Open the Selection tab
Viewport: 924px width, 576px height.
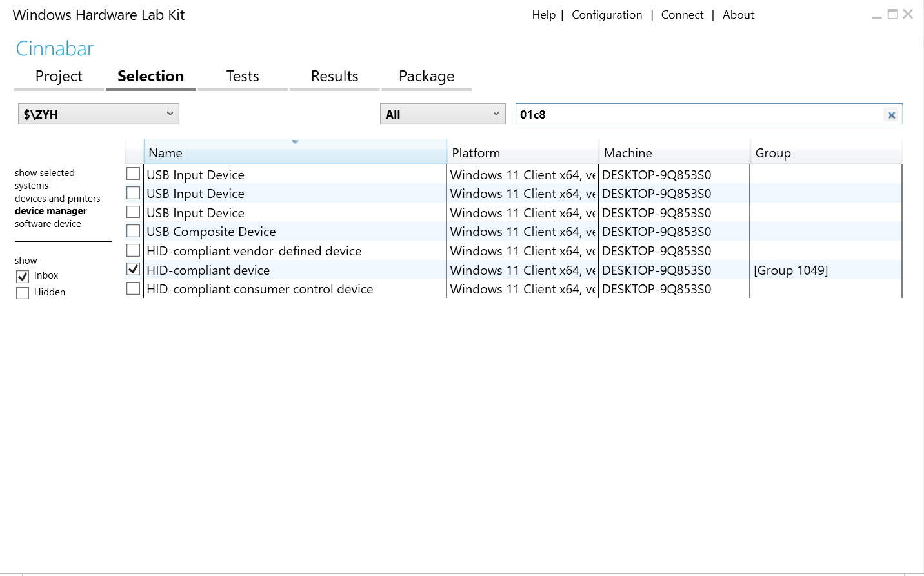point(150,76)
